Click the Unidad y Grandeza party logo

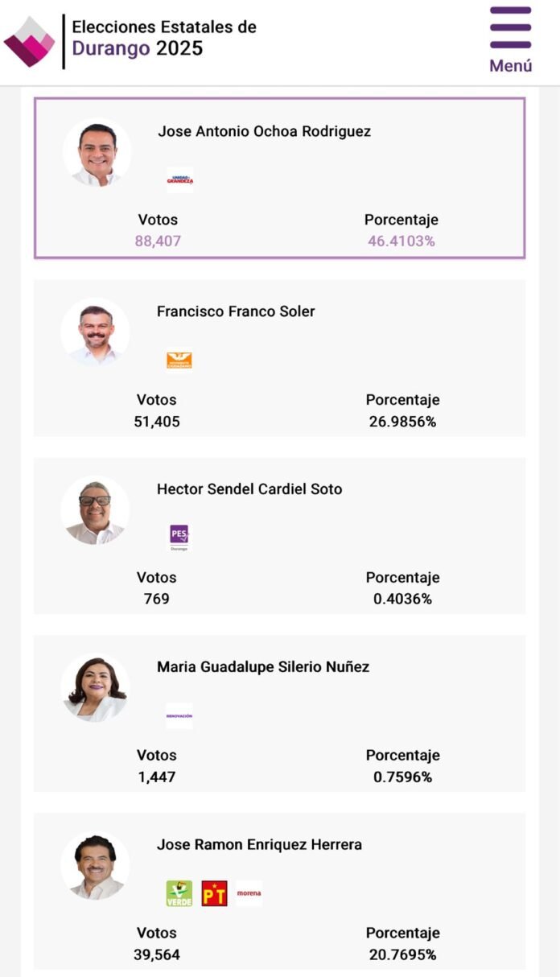(180, 179)
